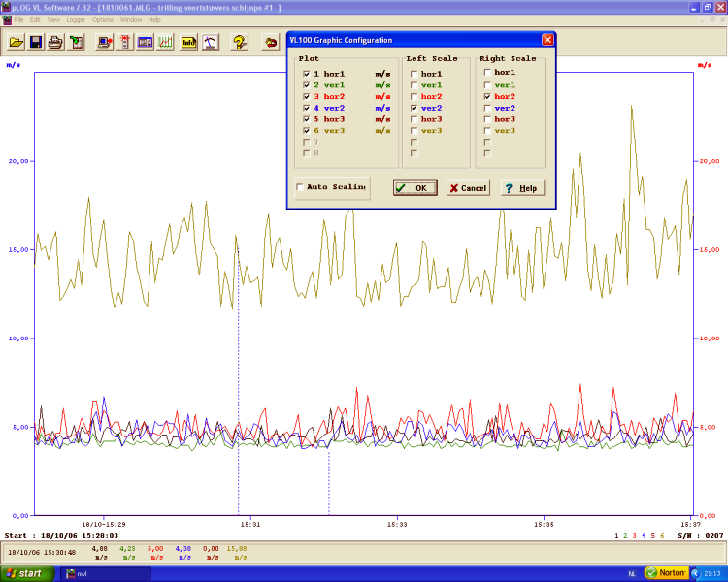728x582 pixels.
Task: Uncheck ver2 under Left Scale
Action: point(414,108)
